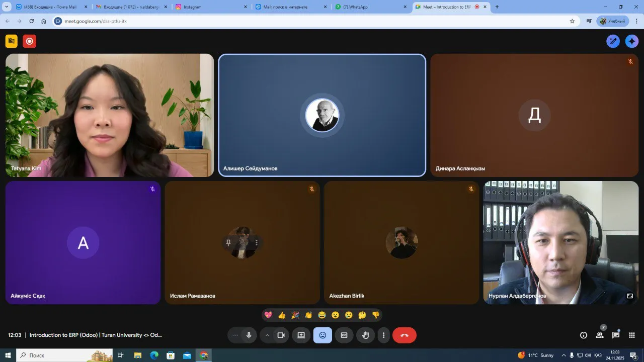Close the emoji reactions bar
Screen dimensions: 644x362
point(323,335)
